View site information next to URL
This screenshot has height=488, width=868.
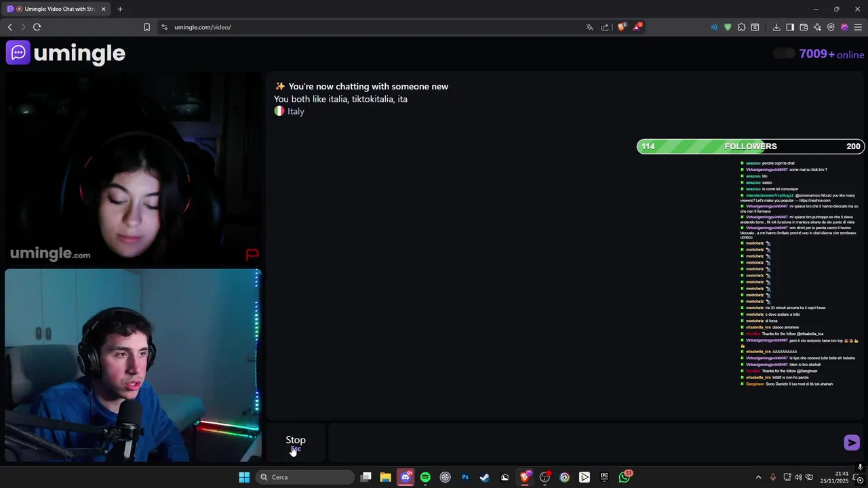click(x=164, y=27)
